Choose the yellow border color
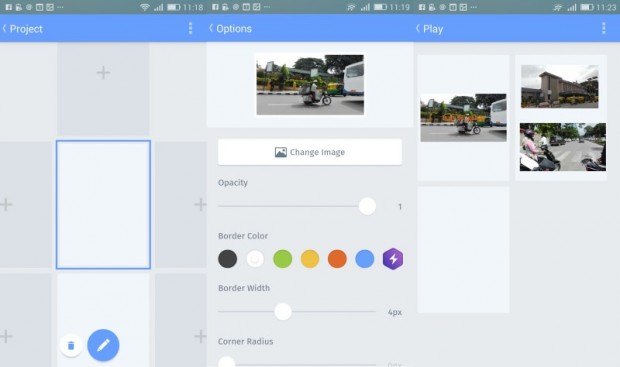The height and width of the screenshot is (367, 620). (310, 259)
